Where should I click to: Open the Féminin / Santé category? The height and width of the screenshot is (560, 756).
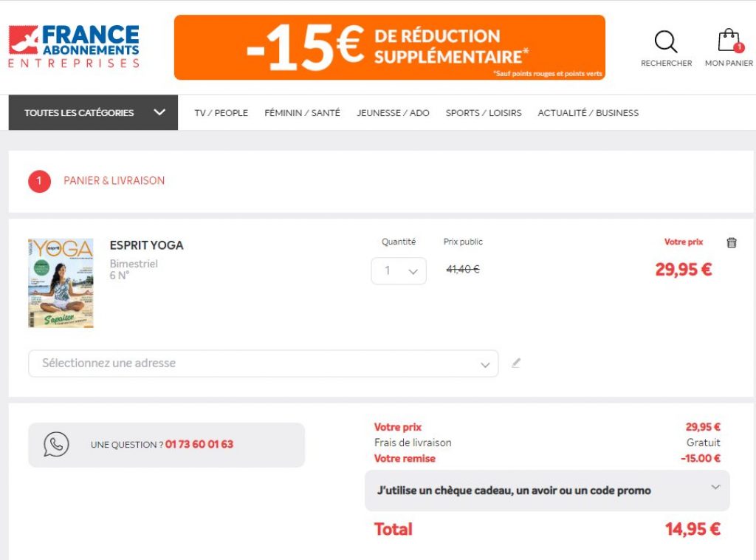click(302, 113)
